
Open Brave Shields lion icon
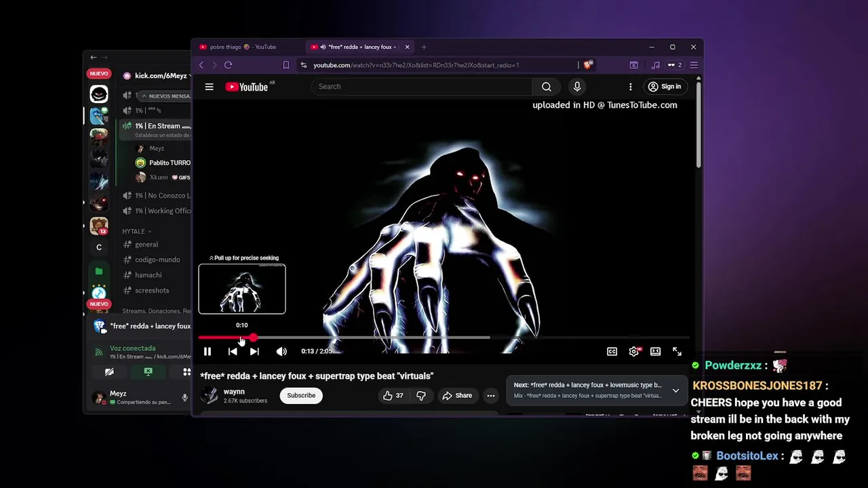pyautogui.click(x=588, y=65)
